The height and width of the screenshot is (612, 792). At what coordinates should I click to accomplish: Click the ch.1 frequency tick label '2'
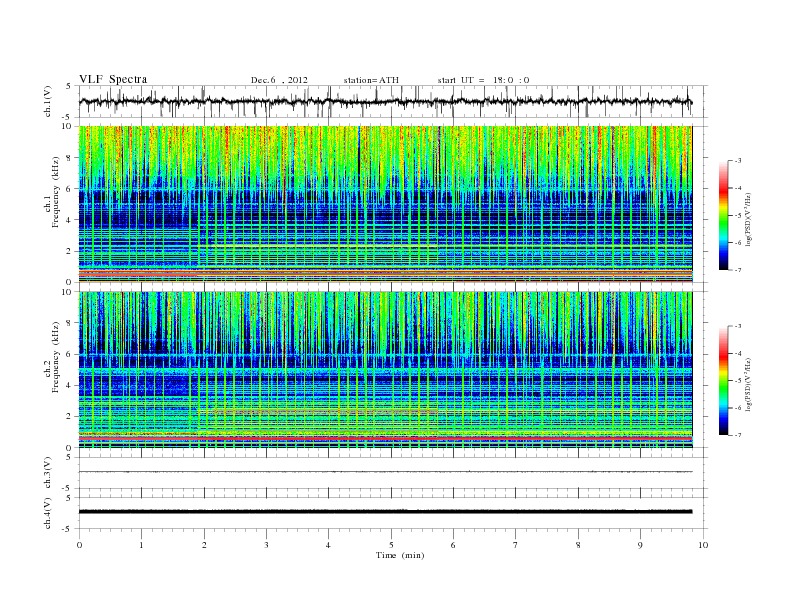coord(69,251)
